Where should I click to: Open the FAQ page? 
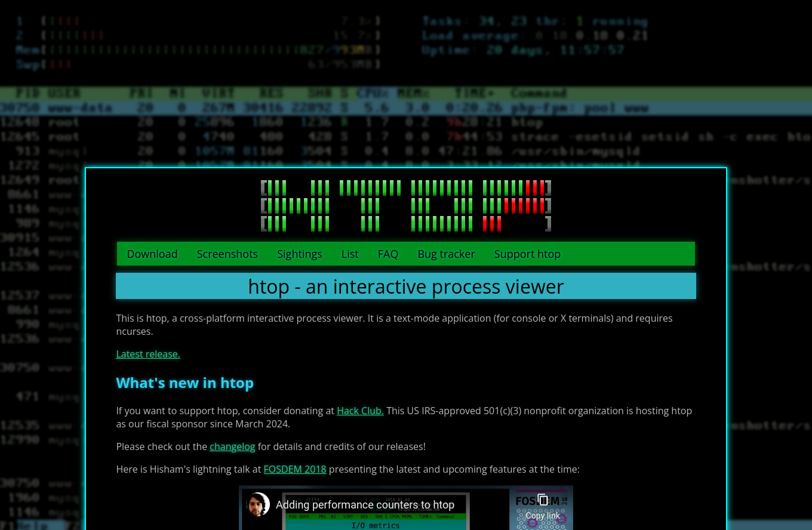(388, 254)
